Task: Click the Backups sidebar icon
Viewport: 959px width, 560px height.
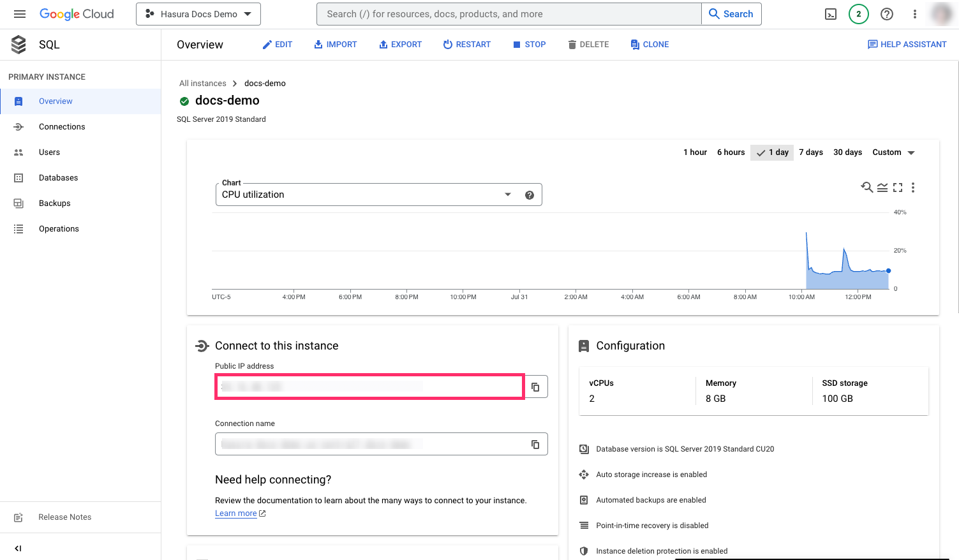Action: click(19, 203)
